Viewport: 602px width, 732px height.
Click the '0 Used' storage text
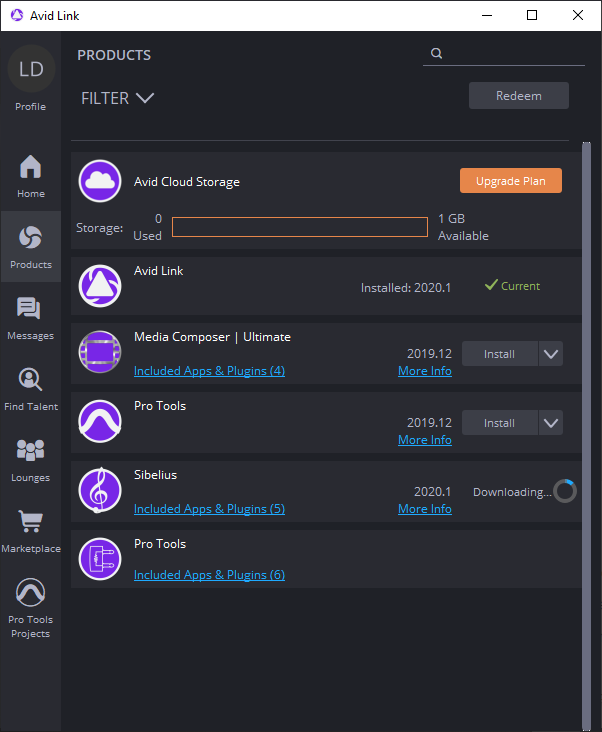click(x=147, y=227)
